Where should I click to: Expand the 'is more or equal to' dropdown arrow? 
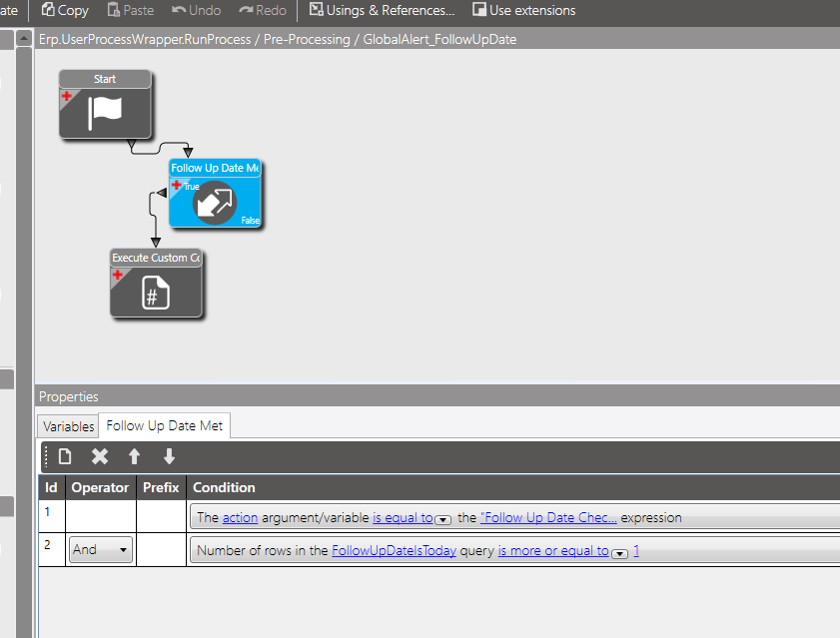620,553
